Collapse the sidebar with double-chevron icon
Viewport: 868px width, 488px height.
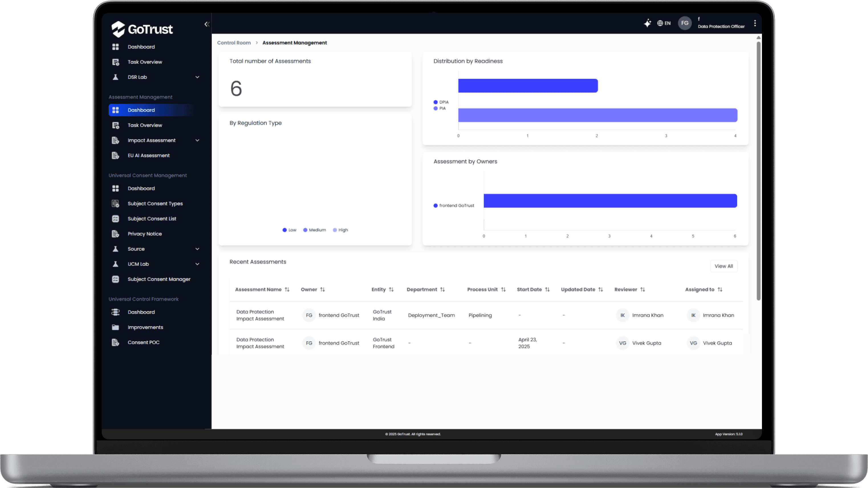207,24
